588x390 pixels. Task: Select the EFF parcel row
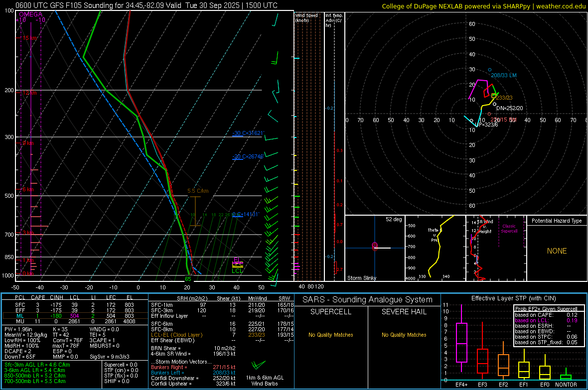75,310
